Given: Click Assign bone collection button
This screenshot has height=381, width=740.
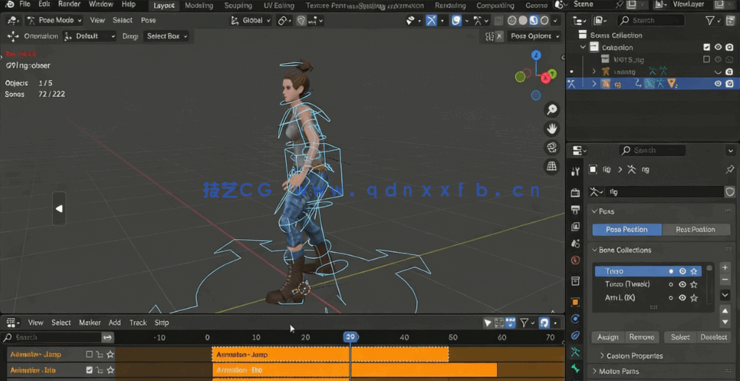Looking at the screenshot, I should (608, 337).
